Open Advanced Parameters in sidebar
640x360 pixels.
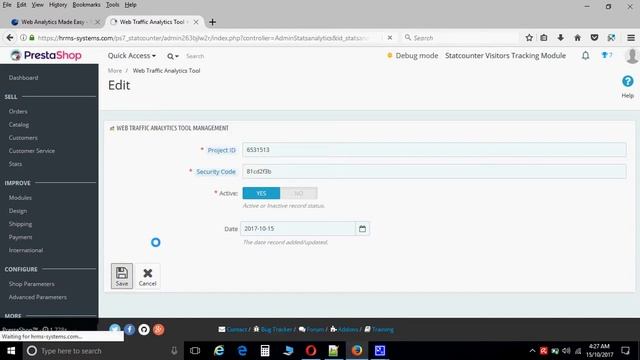(x=38, y=297)
